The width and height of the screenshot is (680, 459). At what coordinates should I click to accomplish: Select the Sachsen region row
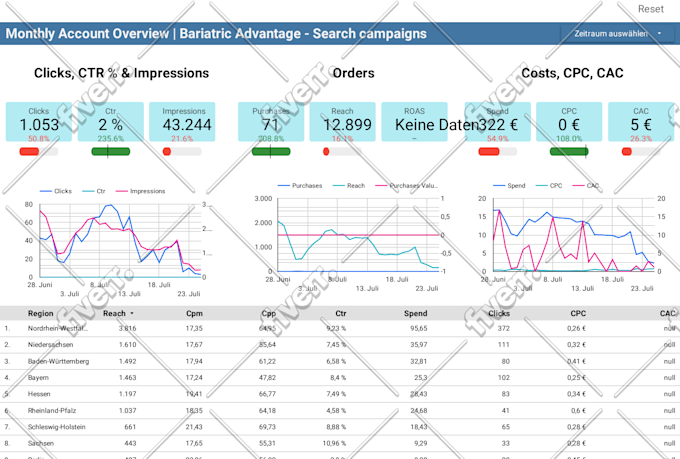tap(340, 444)
